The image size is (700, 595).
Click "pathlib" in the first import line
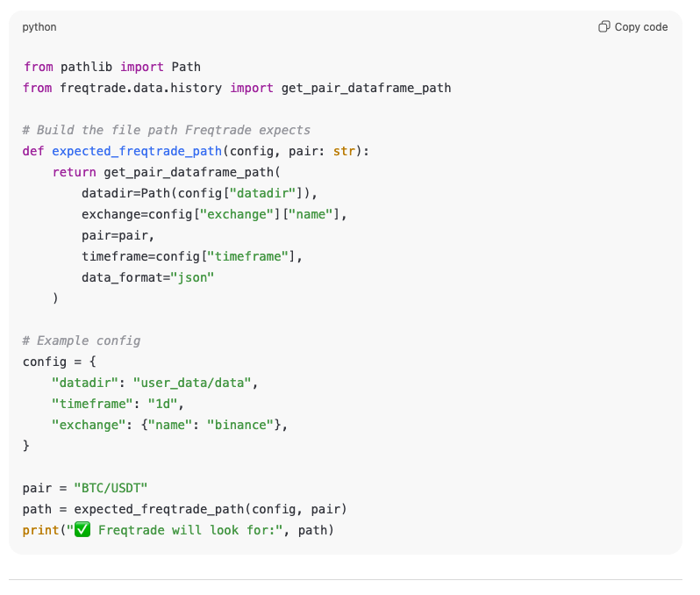(x=86, y=67)
